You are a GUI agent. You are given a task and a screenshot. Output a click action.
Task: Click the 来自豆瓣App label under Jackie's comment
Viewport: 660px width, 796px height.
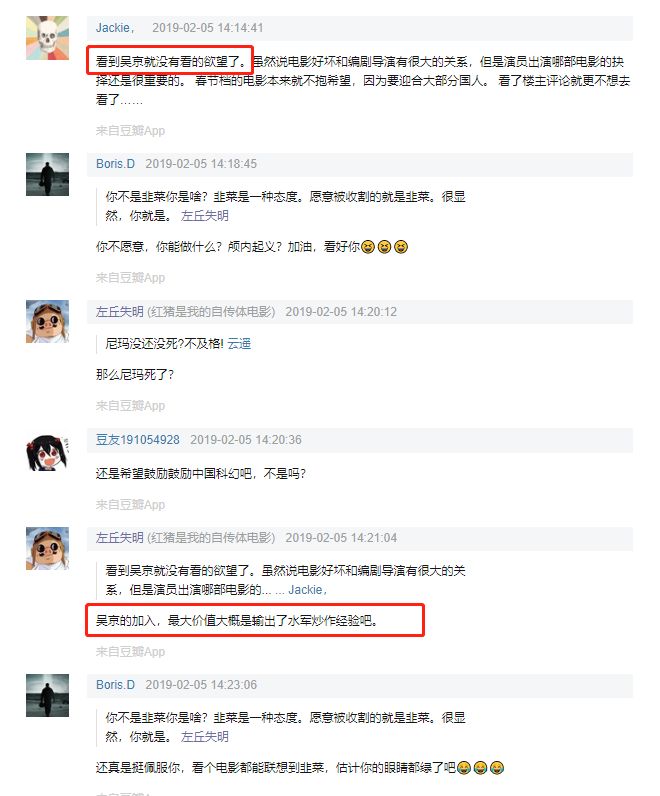(130, 130)
